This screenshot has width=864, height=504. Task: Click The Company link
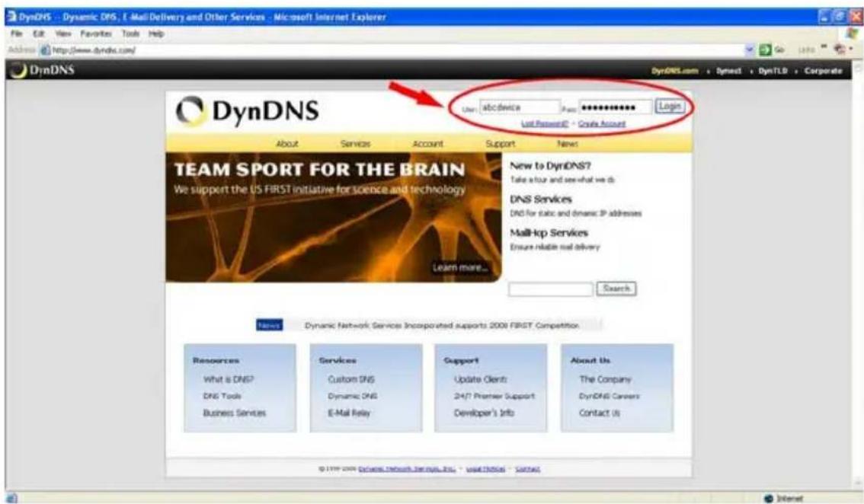[x=605, y=379]
